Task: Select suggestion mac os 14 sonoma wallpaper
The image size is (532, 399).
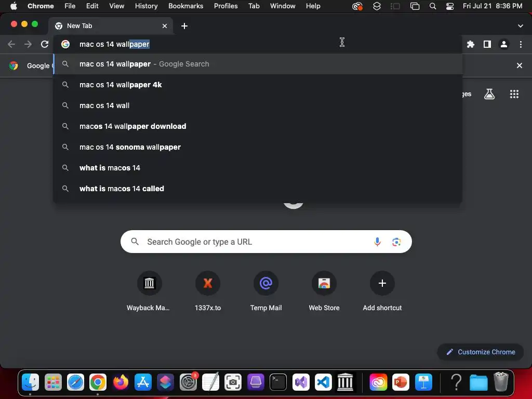Action: click(x=258, y=147)
